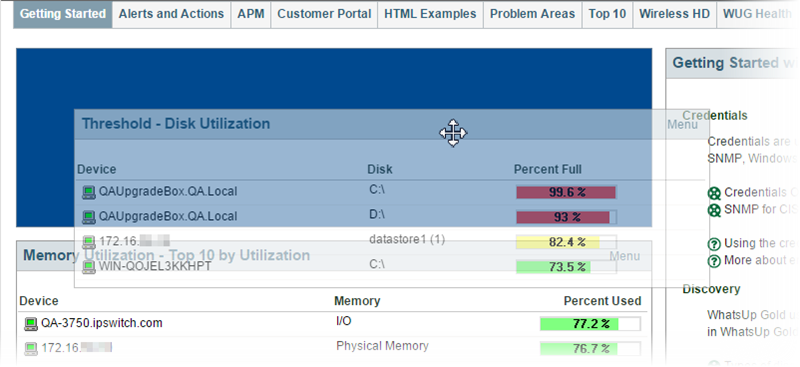The image size is (800, 367).
Task: Switch to Alerts and Actions tab
Action: click(171, 14)
